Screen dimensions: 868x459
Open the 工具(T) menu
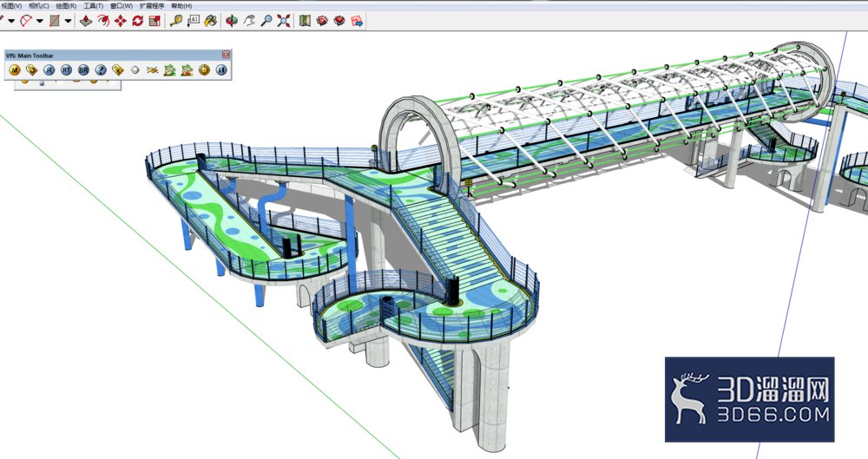93,5
